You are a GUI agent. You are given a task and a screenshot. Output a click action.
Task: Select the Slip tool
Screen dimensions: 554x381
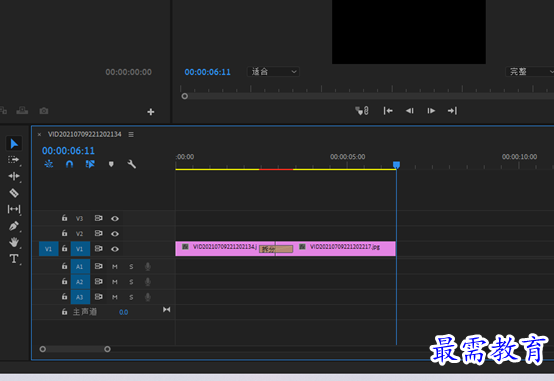14,209
